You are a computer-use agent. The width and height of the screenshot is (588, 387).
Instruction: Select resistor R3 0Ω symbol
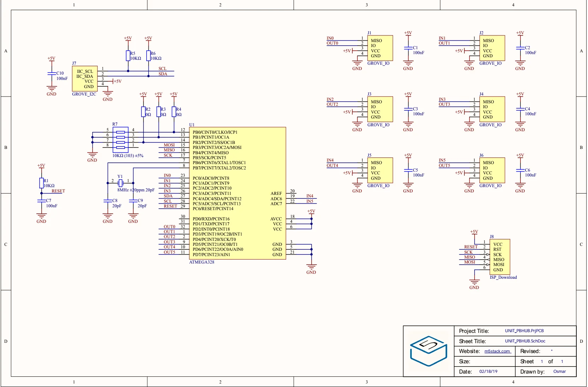pos(158,112)
